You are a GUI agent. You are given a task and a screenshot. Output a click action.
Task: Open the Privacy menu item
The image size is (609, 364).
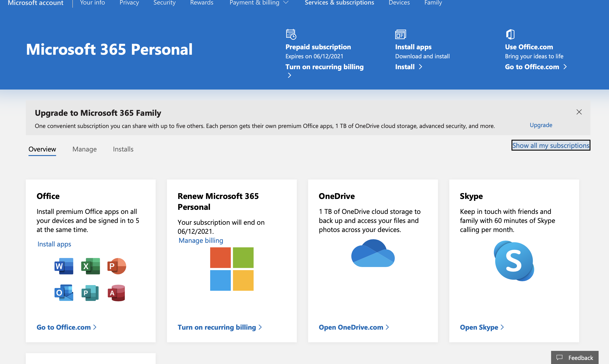129,3
